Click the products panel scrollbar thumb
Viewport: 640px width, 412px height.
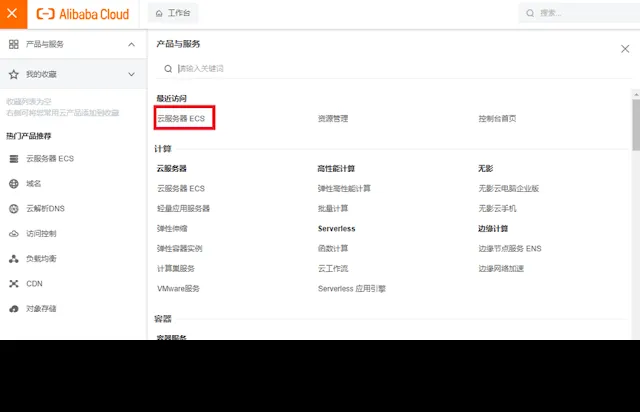(x=636, y=125)
